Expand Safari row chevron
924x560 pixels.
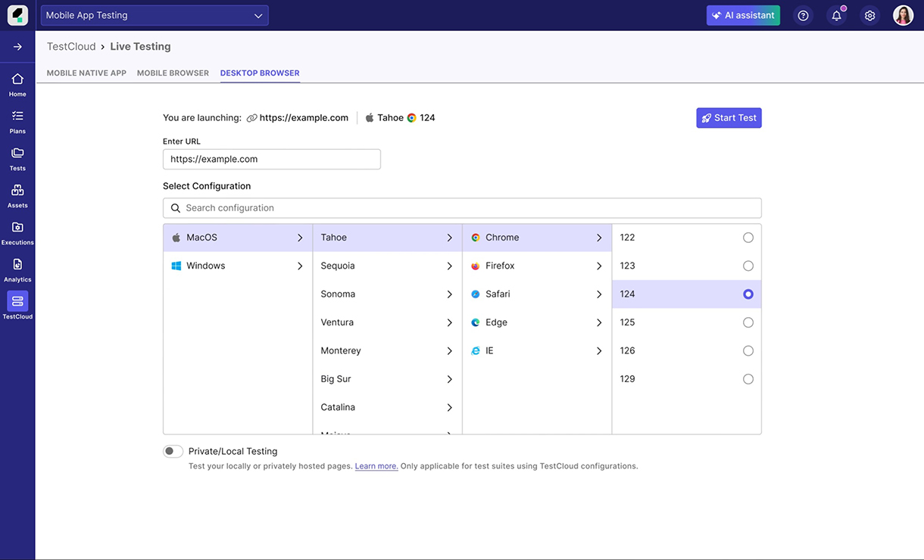[x=599, y=294]
